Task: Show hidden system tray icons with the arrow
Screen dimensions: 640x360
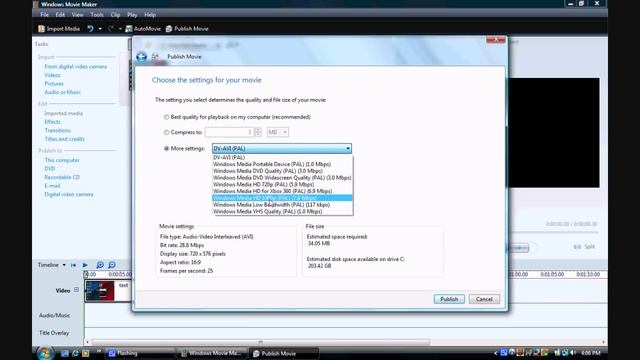Action: pyautogui.click(x=496, y=353)
